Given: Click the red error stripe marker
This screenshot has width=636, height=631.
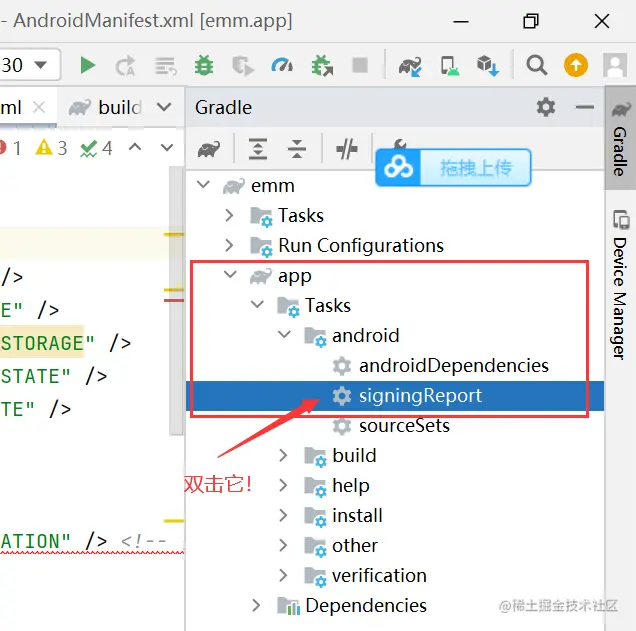Looking at the screenshot, I should (x=174, y=300).
